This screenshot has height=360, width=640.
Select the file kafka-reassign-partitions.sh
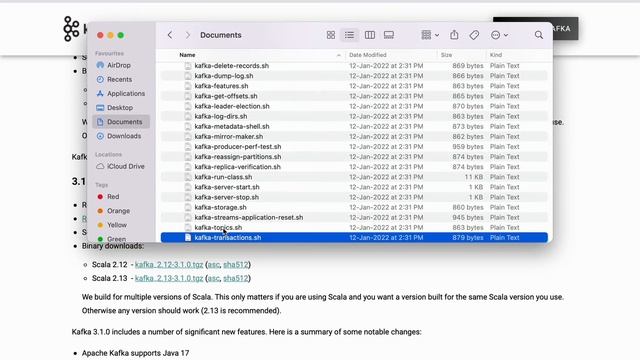coord(238,157)
